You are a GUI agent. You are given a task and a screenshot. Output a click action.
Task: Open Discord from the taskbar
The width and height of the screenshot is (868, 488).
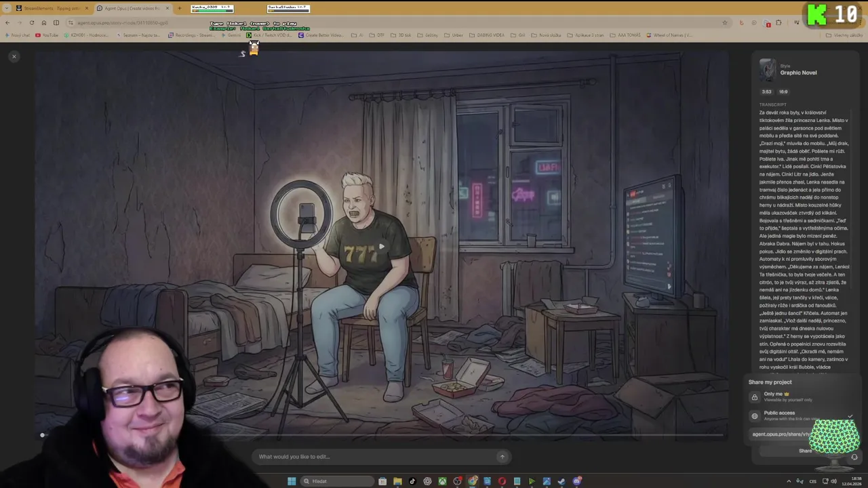577,481
